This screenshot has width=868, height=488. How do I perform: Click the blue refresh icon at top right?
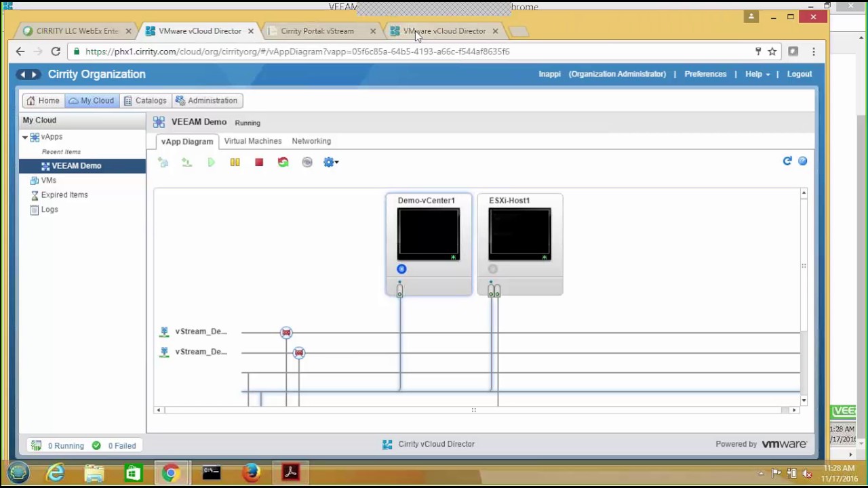(787, 161)
